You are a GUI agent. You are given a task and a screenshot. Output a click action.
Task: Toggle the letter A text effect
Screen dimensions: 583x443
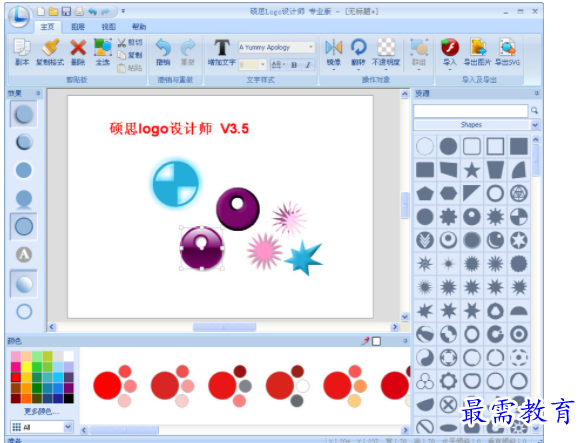coord(24,254)
